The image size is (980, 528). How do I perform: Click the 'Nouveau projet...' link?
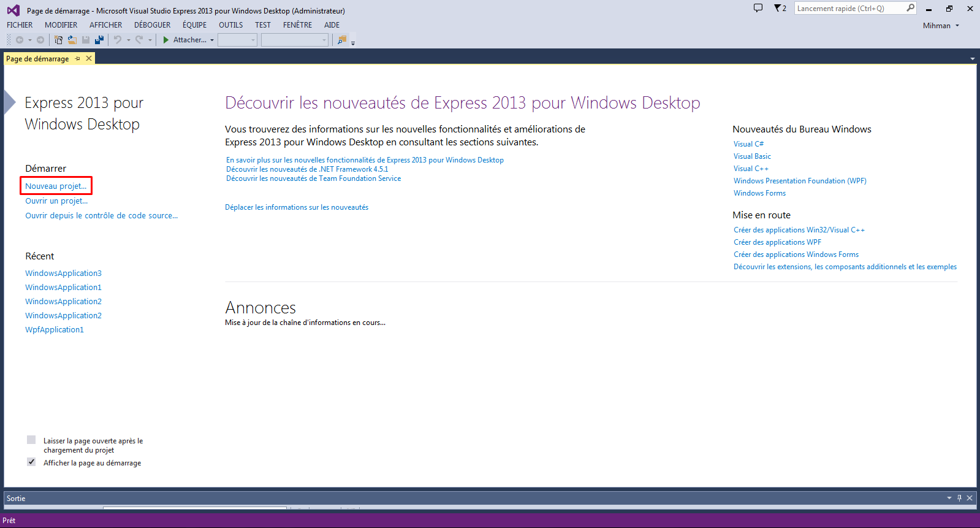pyautogui.click(x=56, y=186)
